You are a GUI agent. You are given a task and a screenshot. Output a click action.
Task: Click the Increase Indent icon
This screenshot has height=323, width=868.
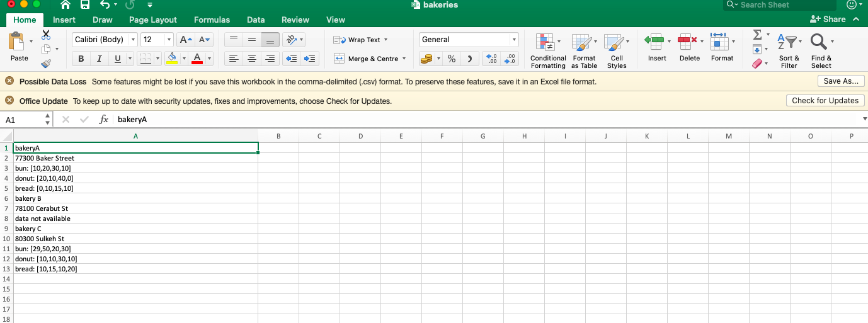[309, 59]
